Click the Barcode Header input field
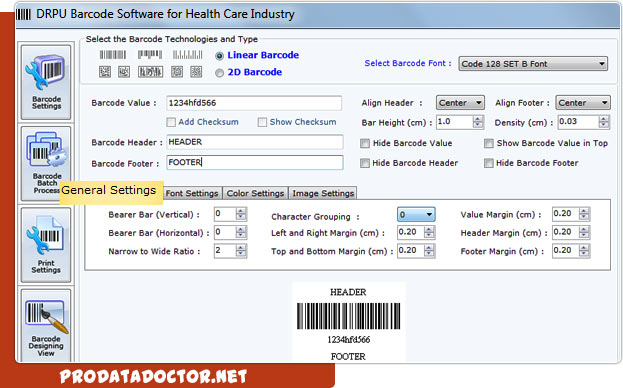Screen dimensions: 623x388 click(255, 142)
